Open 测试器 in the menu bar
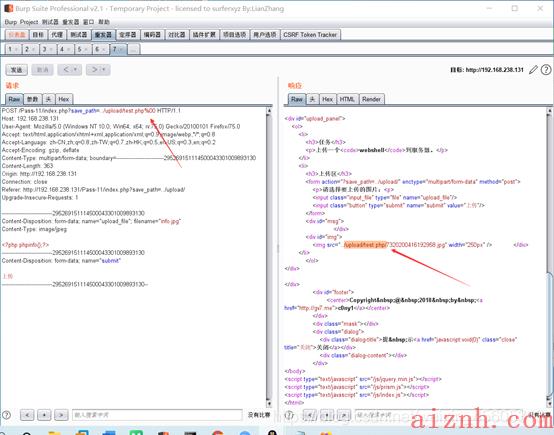 [50, 22]
